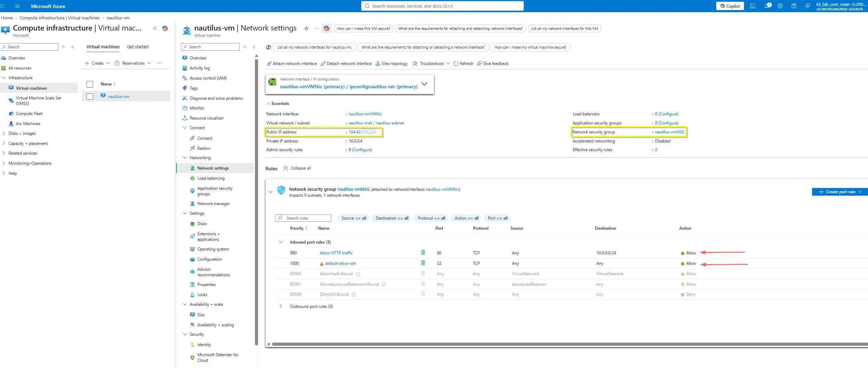This screenshot has width=868, height=368.
Task: Open portal settings gear icon
Action: (780, 6)
